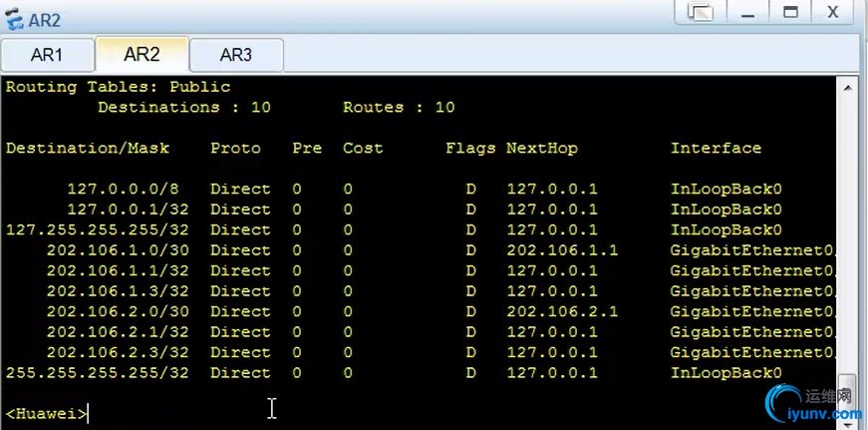Image resolution: width=868 pixels, height=430 pixels.
Task: Click the empty vertical scrollbar track
Action: [847, 229]
